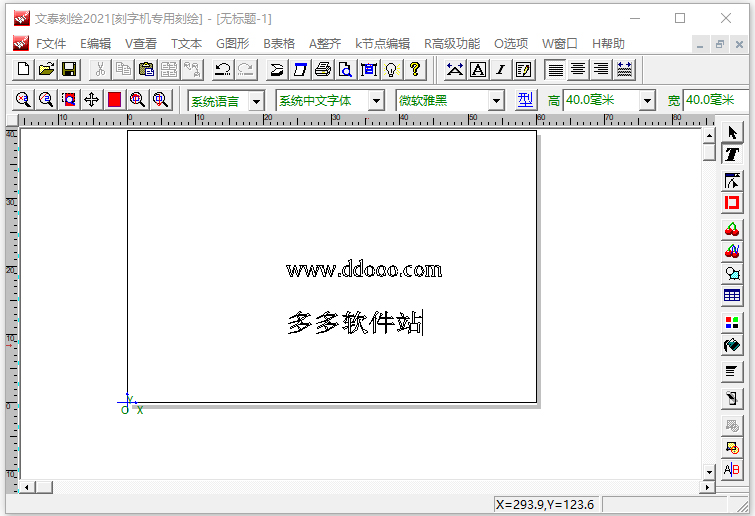Save the file with the floppy disk icon
755x516 pixels.
click(69, 69)
